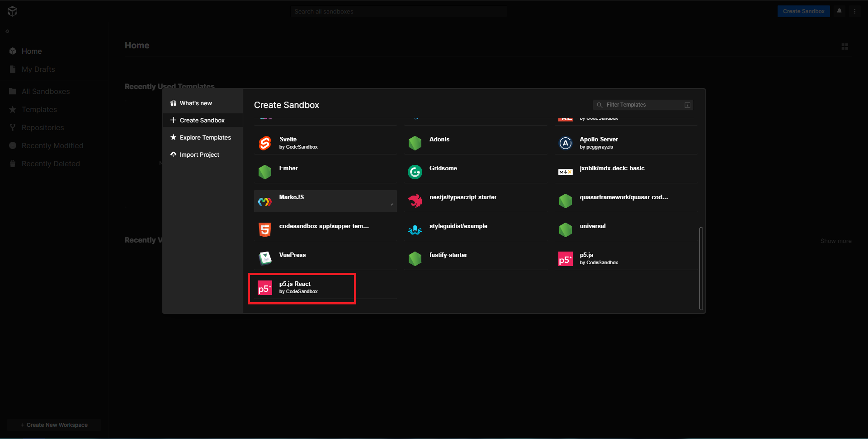
Task: Open All Sandboxes in sidebar
Action: pos(46,91)
